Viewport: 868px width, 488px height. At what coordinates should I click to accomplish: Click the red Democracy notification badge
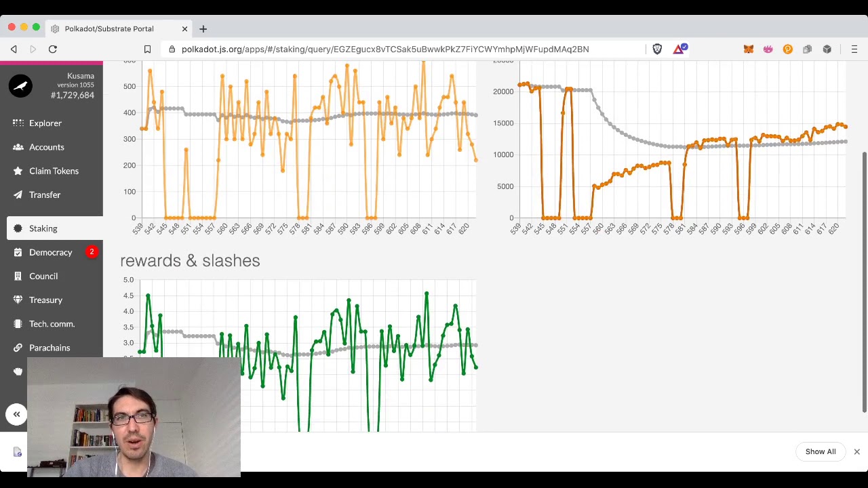pos(92,251)
